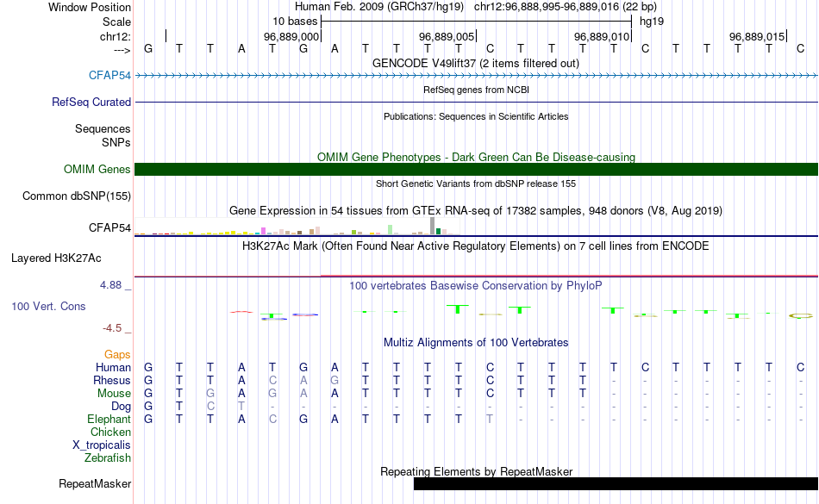Click the 10 bases scale bar line
Screen dimensions: 819x504
tap(477, 22)
